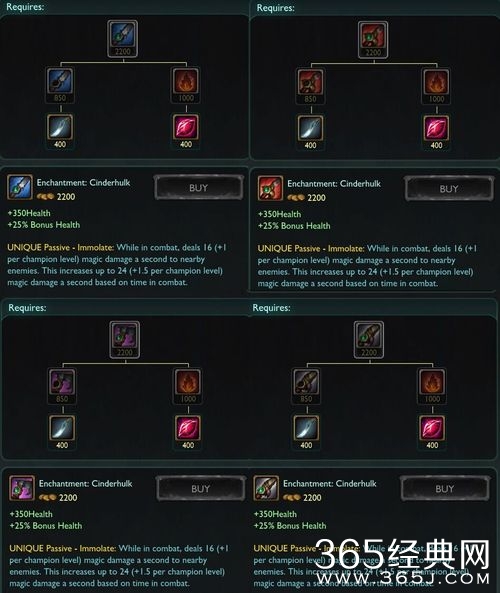Image resolution: width=500 pixels, height=593 pixels.
Task: Select Hunter's Machete 400 icon in bottom-right tree
Action: pos(306,432)
